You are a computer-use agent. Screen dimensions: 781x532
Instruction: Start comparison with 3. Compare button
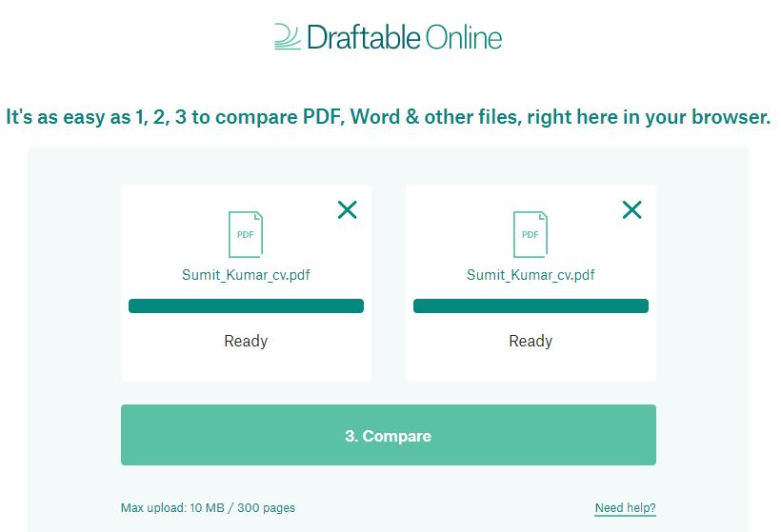point(389,435)
